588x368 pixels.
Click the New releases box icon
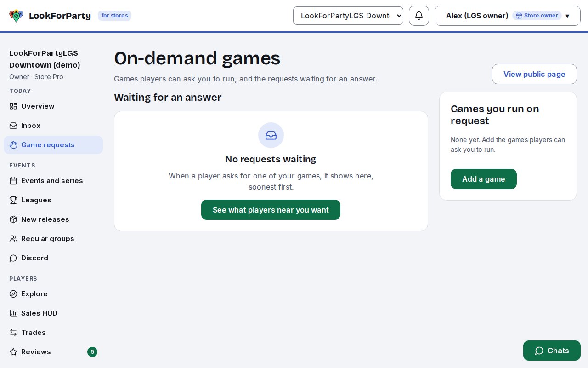point(13,219)
